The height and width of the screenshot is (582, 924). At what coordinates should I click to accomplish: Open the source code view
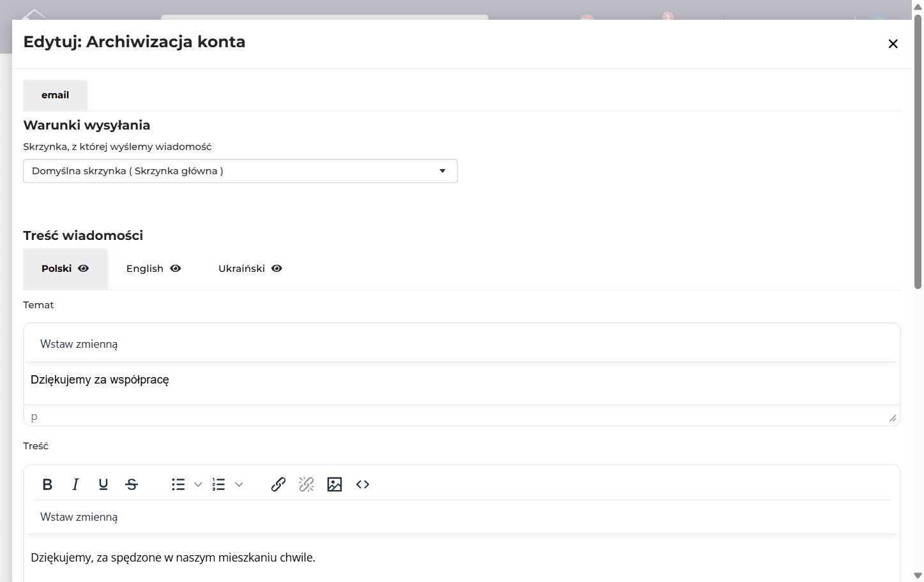point(363,484)
